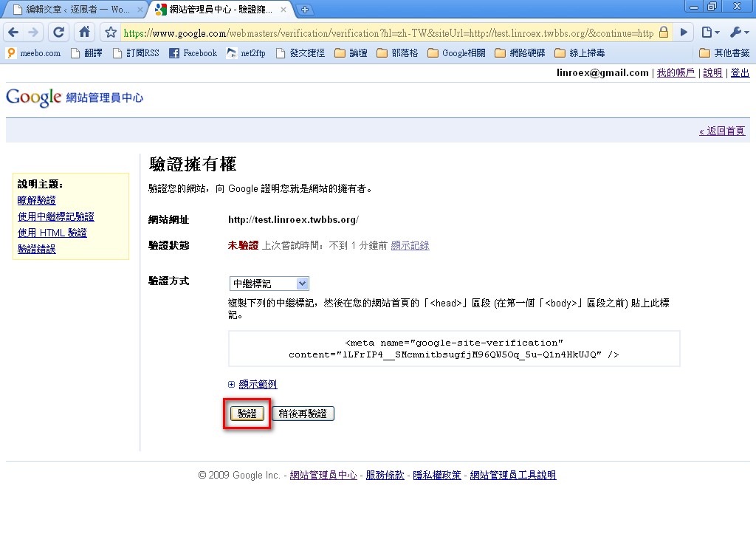Open the home page via house icon
Viewport: 756px width, 545px height.
84,32
